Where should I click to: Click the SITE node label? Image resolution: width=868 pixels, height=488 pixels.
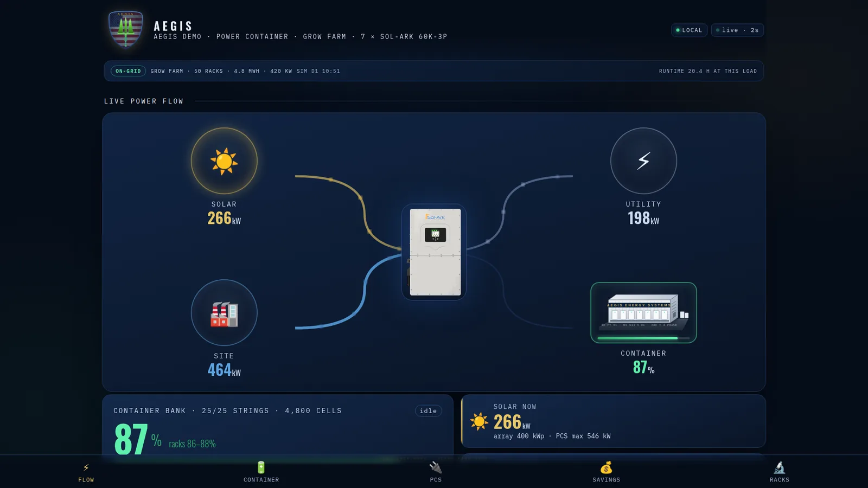(x=224, y=356)
